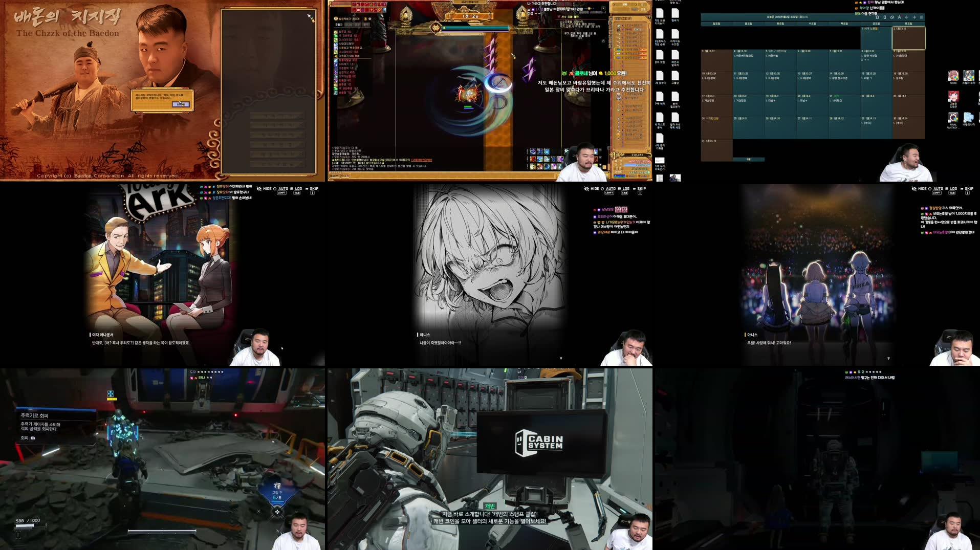Open the red-haired character desktop shortcut

click(953, 99)
